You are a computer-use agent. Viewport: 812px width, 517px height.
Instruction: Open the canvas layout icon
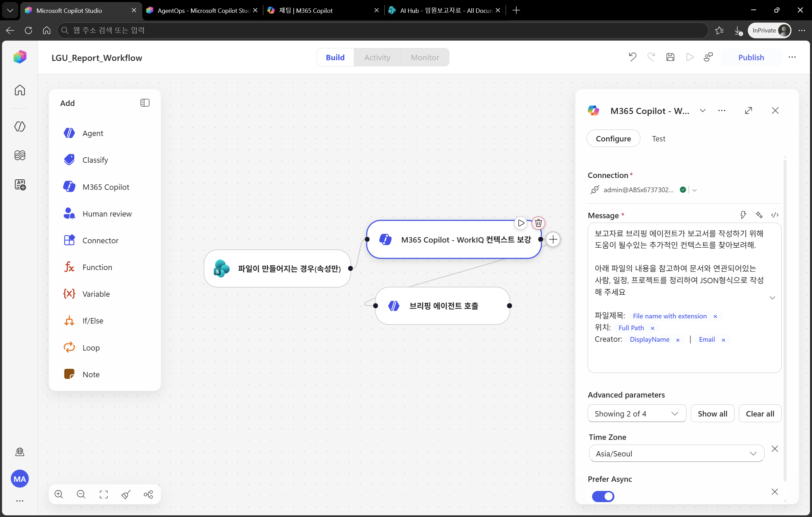(148, 494)
